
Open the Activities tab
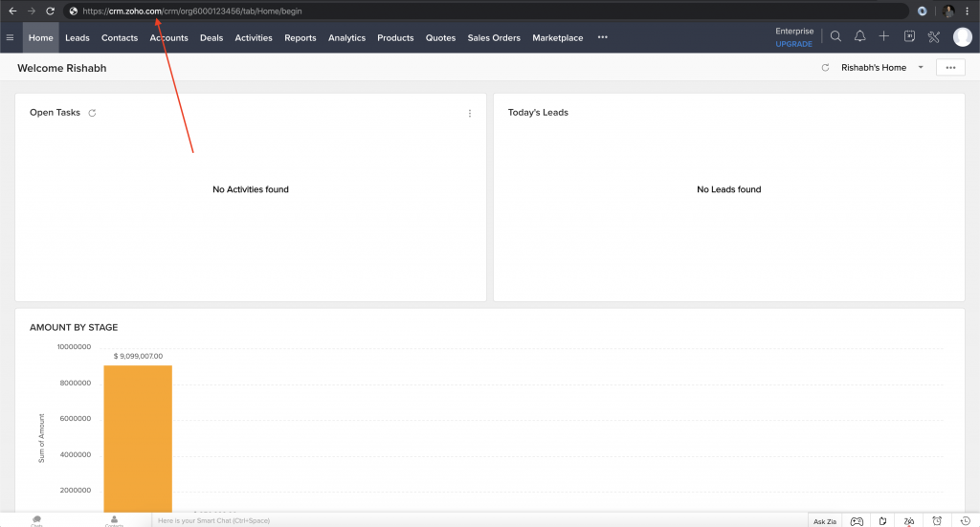click(254, 37)
